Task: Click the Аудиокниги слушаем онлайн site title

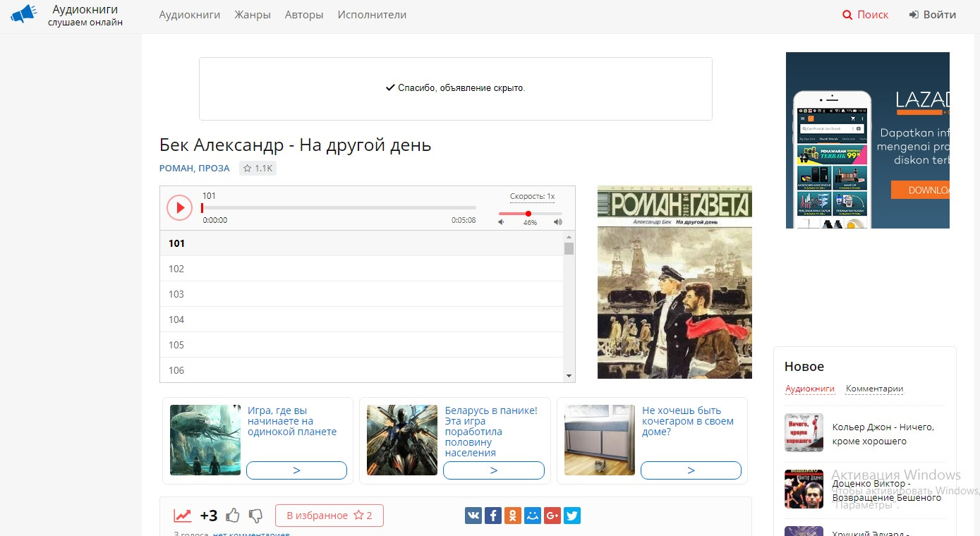Action: tap(85, 15)
